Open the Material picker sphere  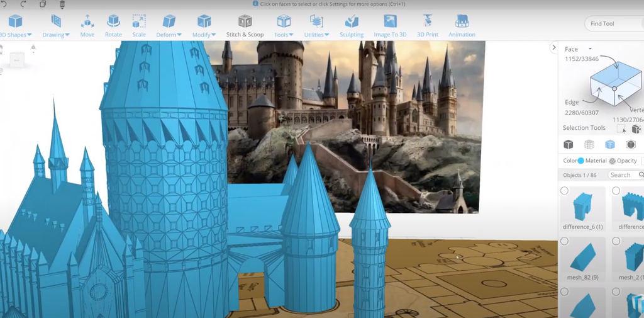(x=612, y=161)
